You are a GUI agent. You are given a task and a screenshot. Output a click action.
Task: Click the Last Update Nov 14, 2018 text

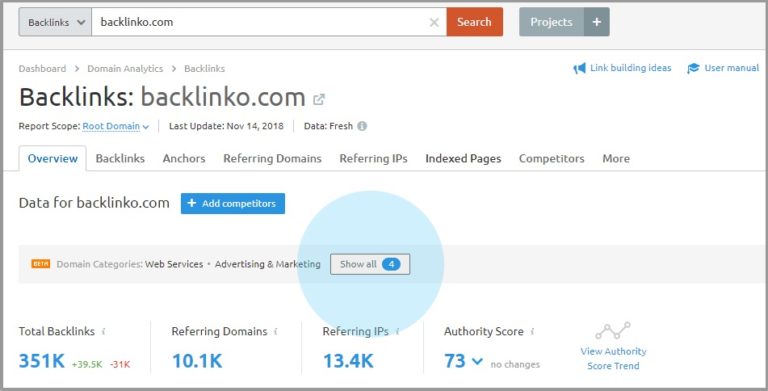click(226, 126)
